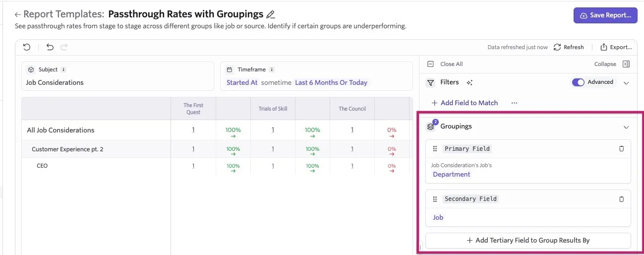Edit report title with the pencil icon
The image size is (644, 255).
click(270, 14)
